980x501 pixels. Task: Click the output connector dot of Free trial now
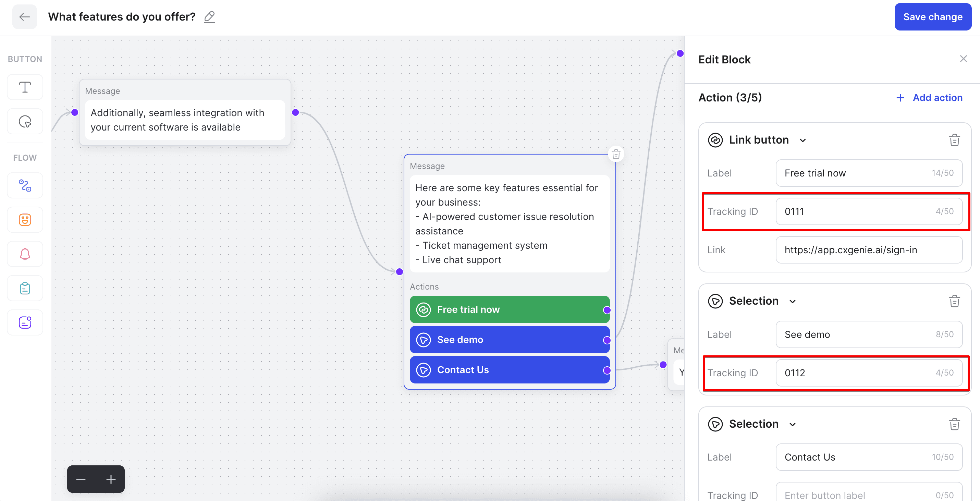pos(607,310)
